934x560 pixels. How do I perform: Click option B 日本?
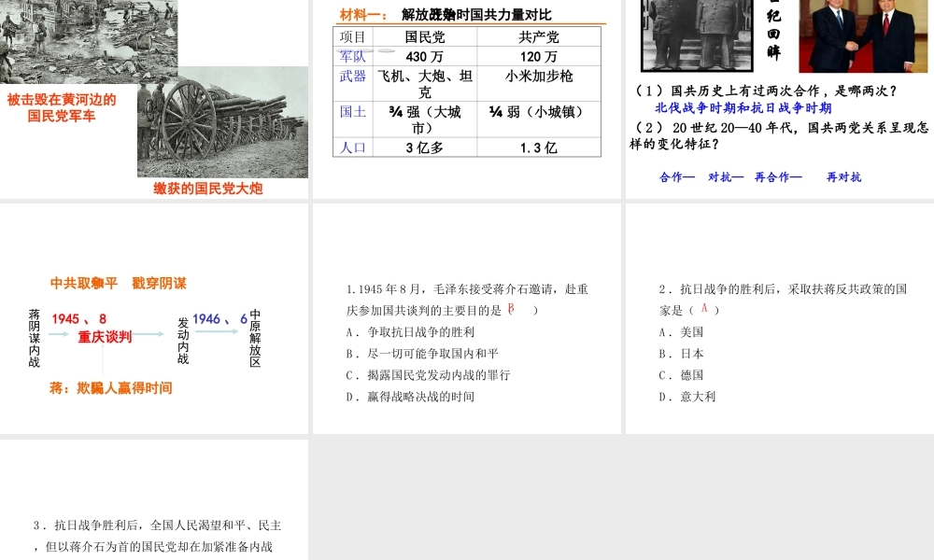pyautogui.click(x=682, y=354)
